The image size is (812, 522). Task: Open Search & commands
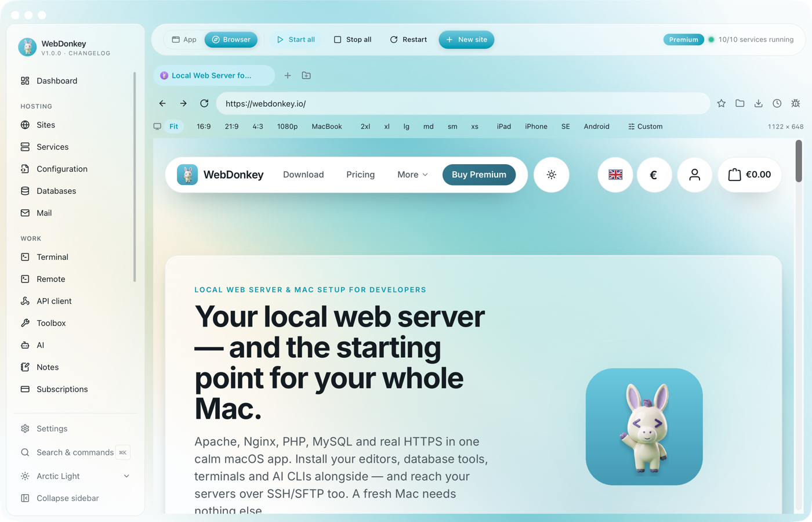click(x=74, y=452)
